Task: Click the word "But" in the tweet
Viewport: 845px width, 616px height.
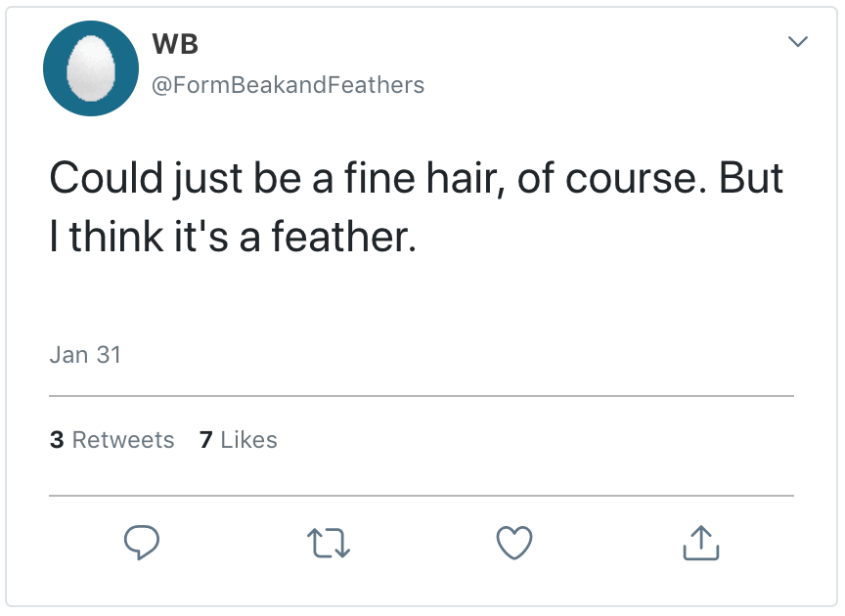Action: (750, 178)
